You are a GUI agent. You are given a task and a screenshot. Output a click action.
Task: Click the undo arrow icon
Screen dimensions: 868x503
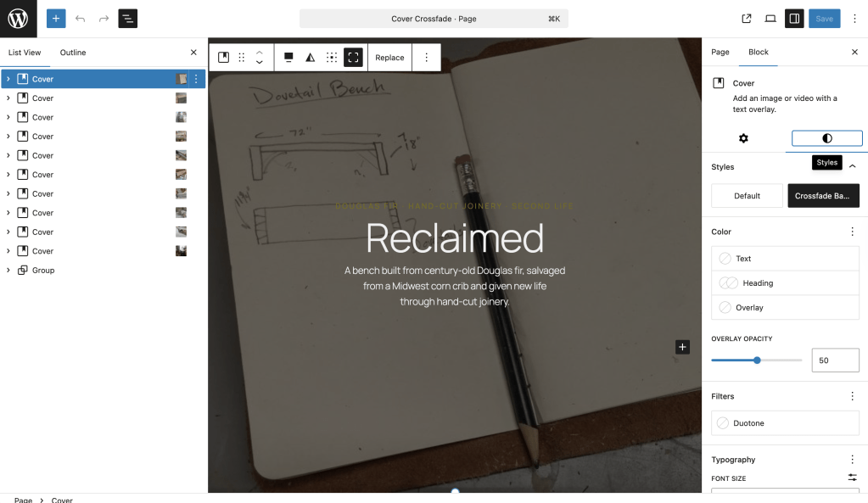coord(80,19)
